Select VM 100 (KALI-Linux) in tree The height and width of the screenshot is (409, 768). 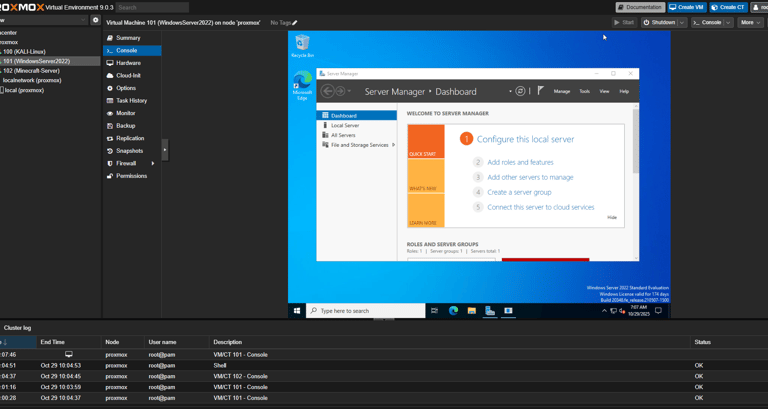(x=24, y=51)
